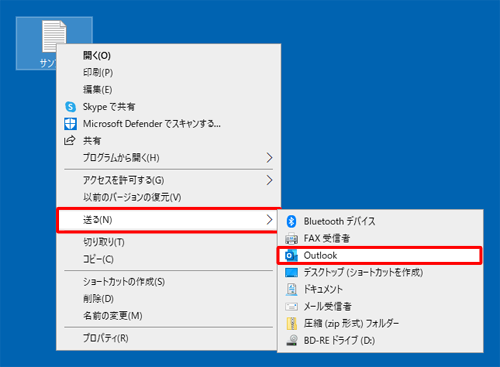The width and height of the screenshot is (500, 367).
Task: Open プログラムから開く(H) menu entry
Action: (x=169, y=158)
